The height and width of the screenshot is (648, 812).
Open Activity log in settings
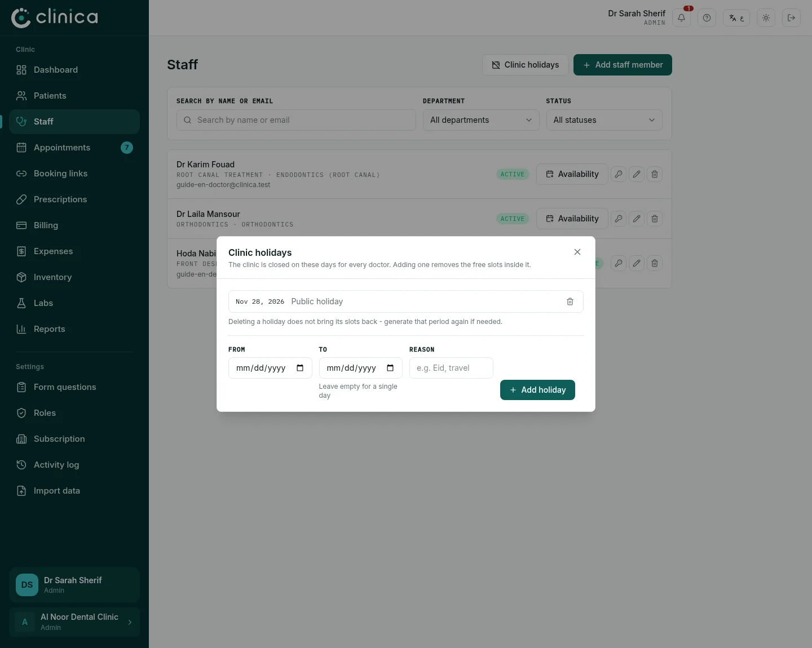[74, 465]
